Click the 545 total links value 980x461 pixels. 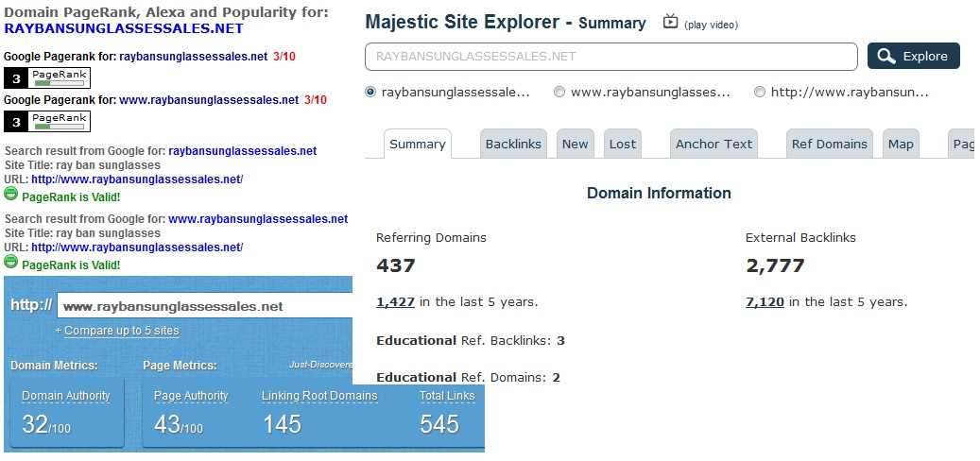click(x=439, y=425)
